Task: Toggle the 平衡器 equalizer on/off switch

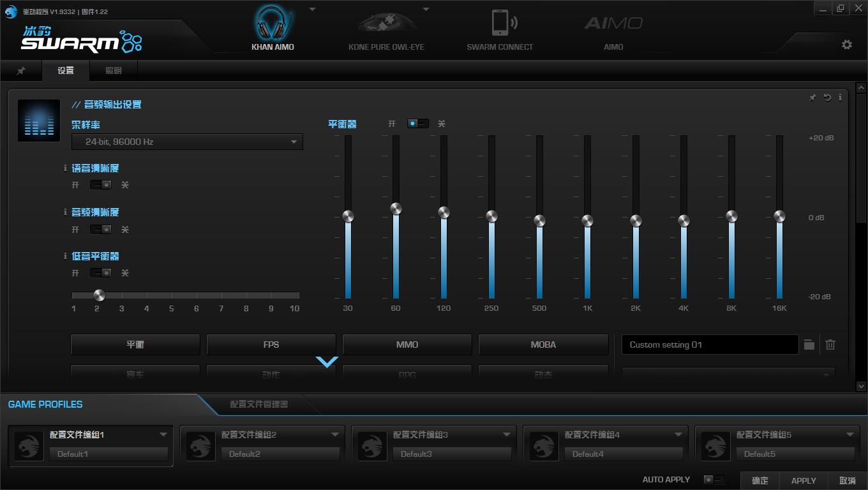Action: [418, 124]
